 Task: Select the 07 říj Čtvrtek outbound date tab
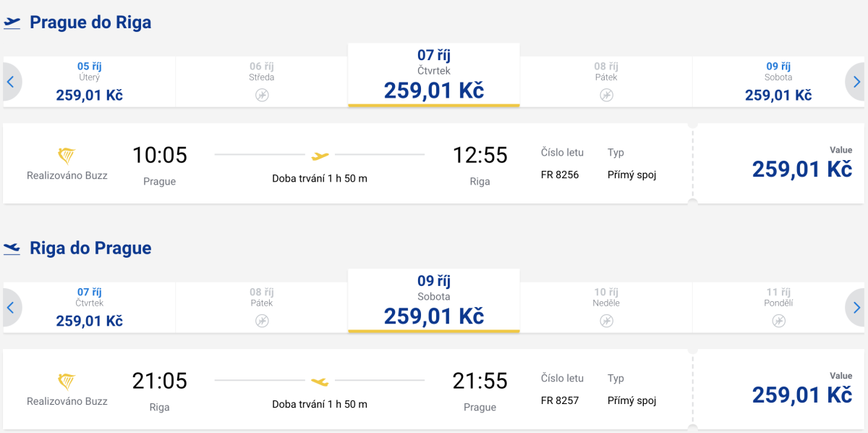[x=434, y=76]
